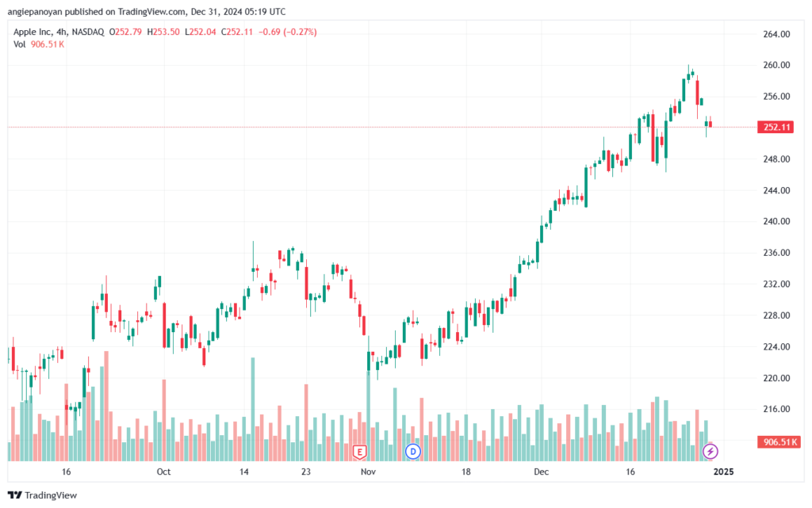Screen dimensions: 812x508
Task: Click the Oct label on time axis
Action: click(163, 472)
